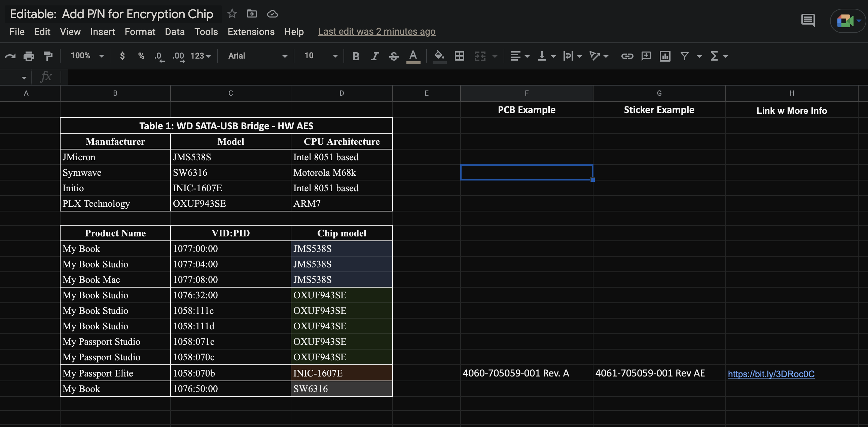Select the SW6316 gray chip model cell
Screen dimensions: 868x427
(342, 389)
